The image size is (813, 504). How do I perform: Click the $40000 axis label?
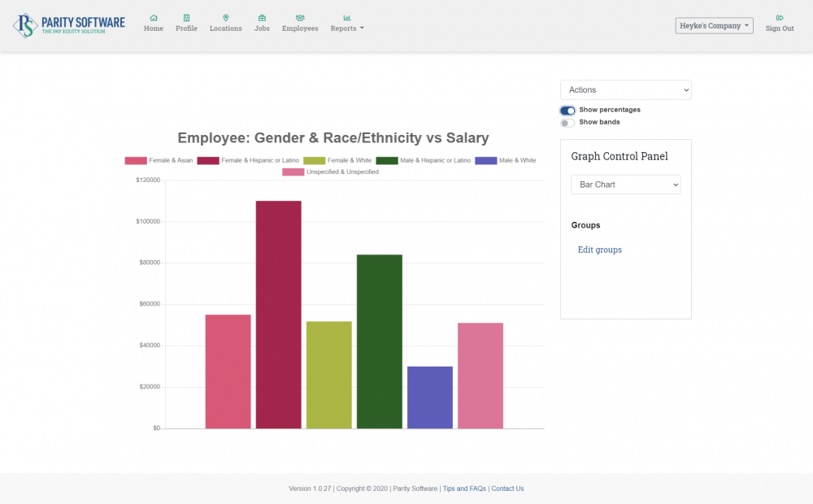[x=150, y=345]
